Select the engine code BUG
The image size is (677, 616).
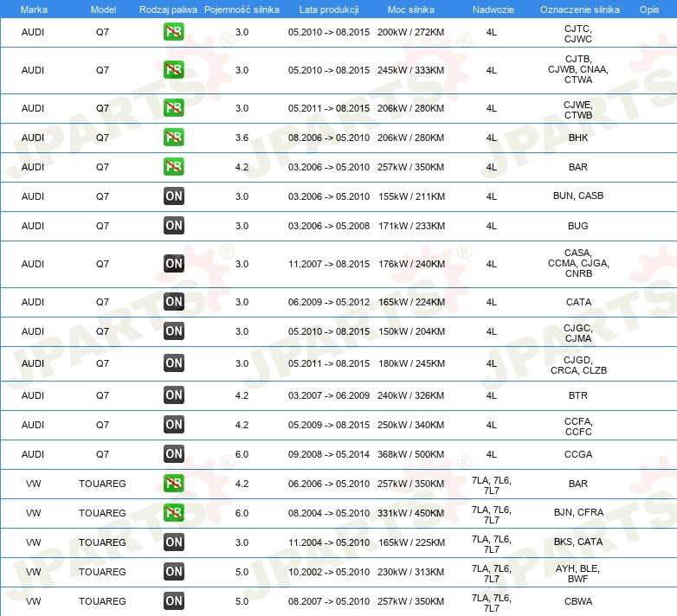coord(577,226)
